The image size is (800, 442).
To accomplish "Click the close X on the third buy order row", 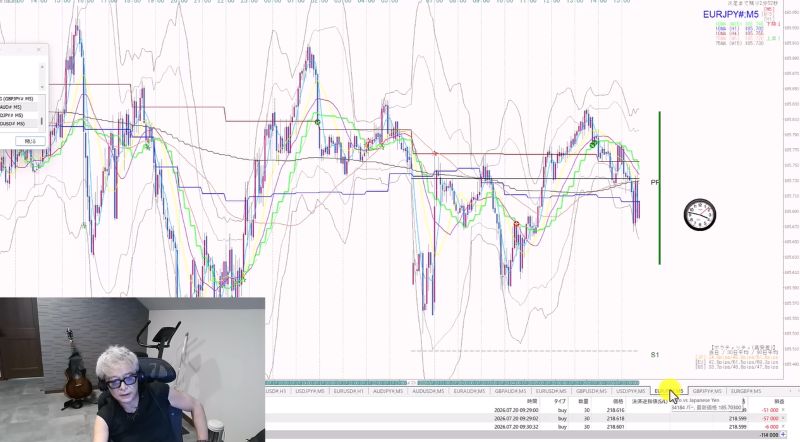I will [x=783, y=426].
